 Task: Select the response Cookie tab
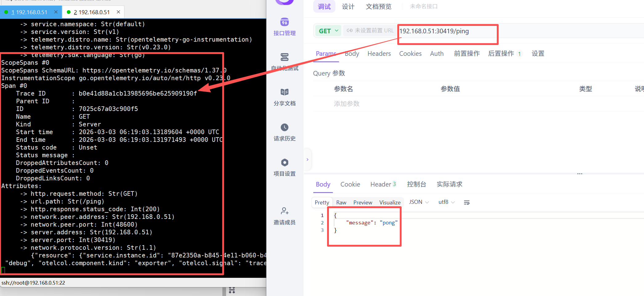350,184
